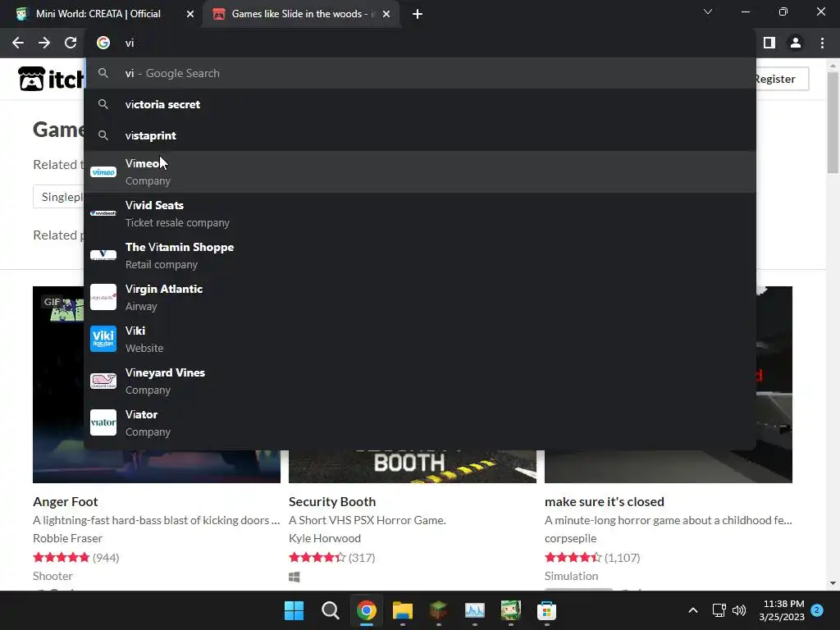Open File Explorer from taskbar
Viewport: 840px width, 630px height.
[402, 610]
